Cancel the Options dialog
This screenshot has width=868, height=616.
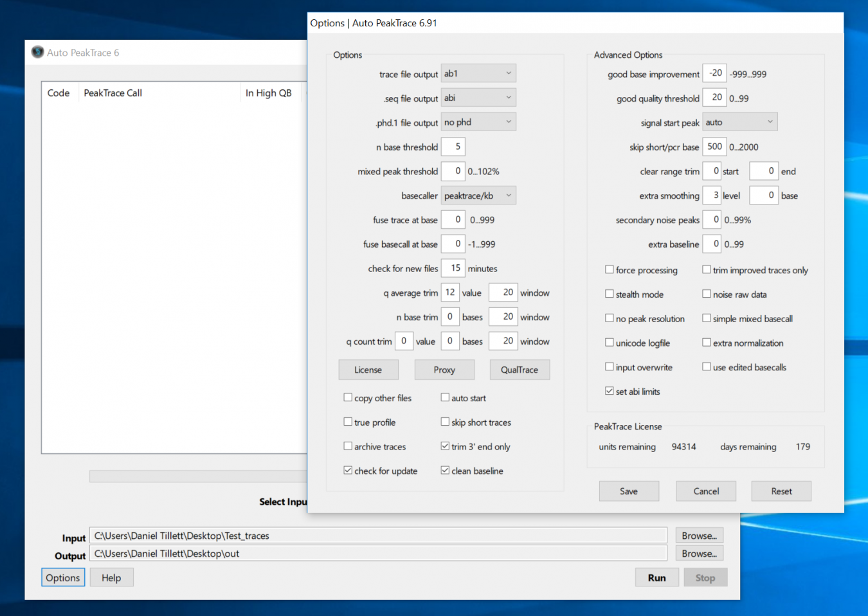706,491
